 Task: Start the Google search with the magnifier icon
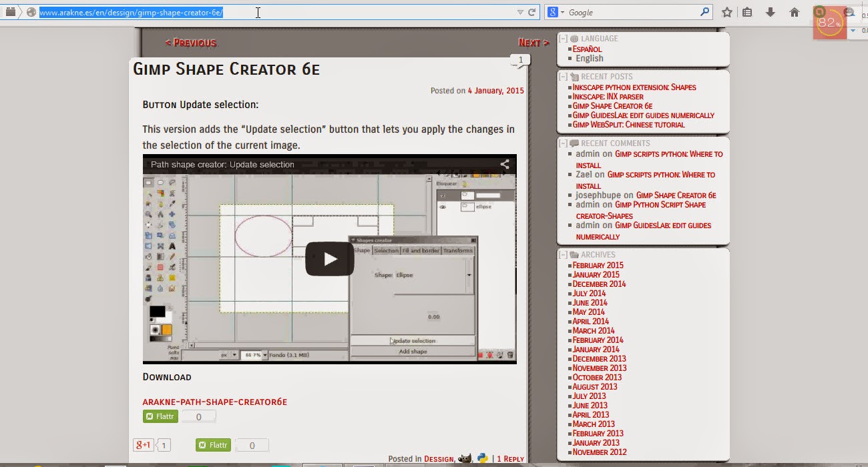[704, 11]
